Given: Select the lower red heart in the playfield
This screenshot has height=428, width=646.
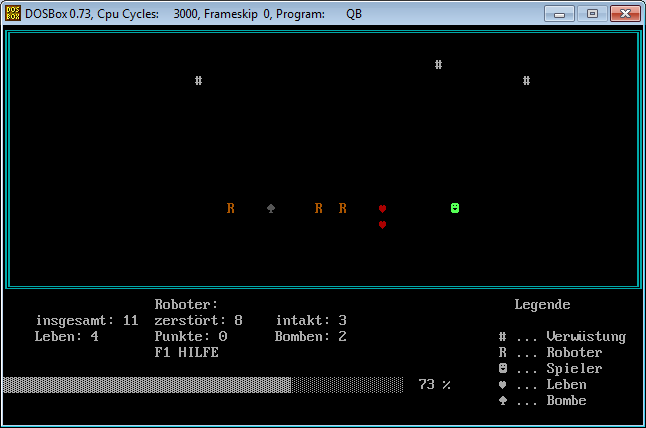Looking at the screenshot, I should click(x=382, y=225).
